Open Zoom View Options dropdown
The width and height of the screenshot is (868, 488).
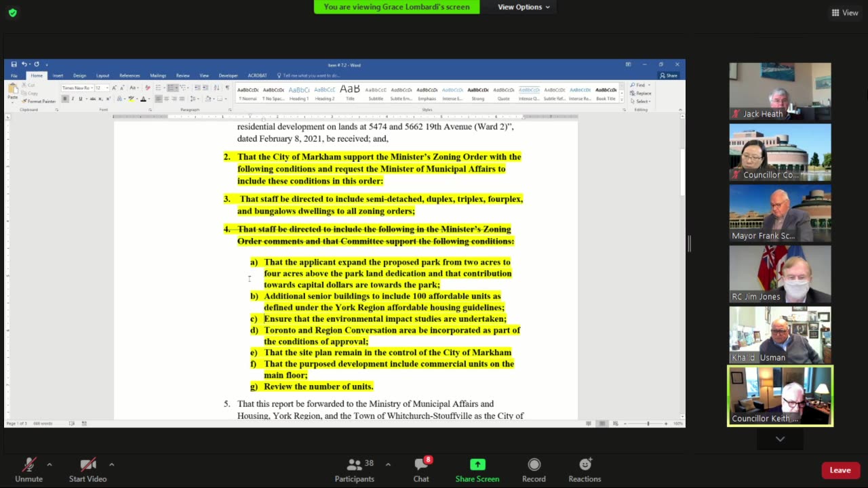[524, 7]
